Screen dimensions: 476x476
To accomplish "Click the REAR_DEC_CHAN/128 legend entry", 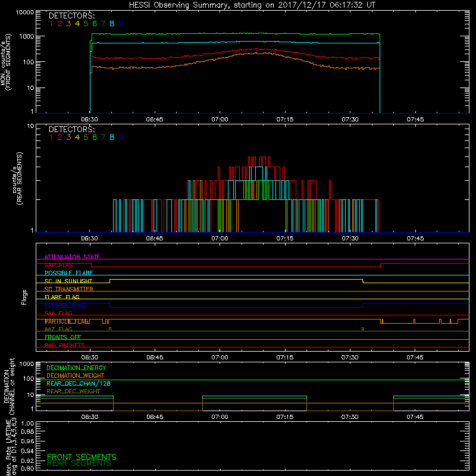I will (79, 383).
